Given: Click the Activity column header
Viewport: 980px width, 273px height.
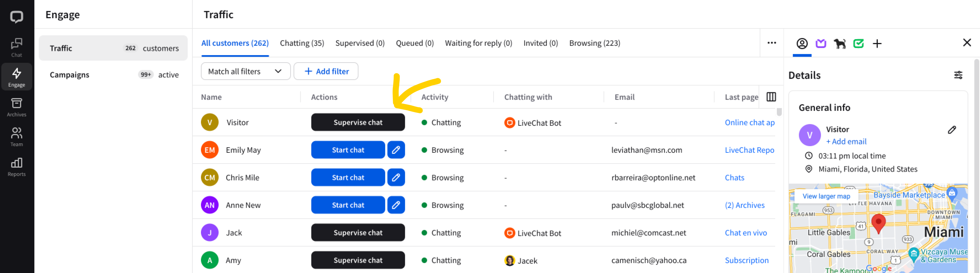Looking at the screenshot, I should coord(434,97).
